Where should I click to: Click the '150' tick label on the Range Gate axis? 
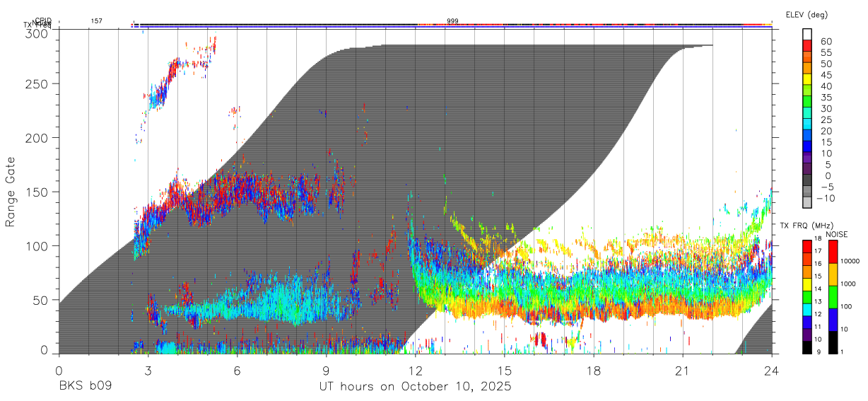(x=37, y=192)
